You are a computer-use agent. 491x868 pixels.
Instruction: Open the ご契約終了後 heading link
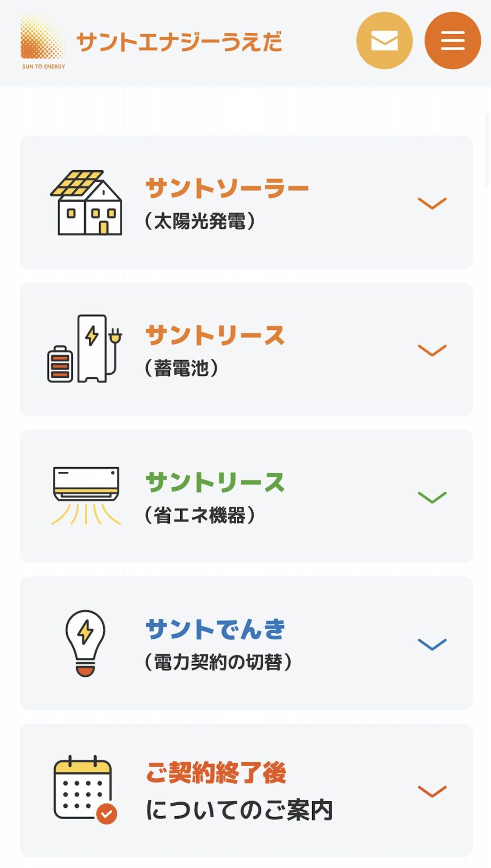(x=216, y=773)
